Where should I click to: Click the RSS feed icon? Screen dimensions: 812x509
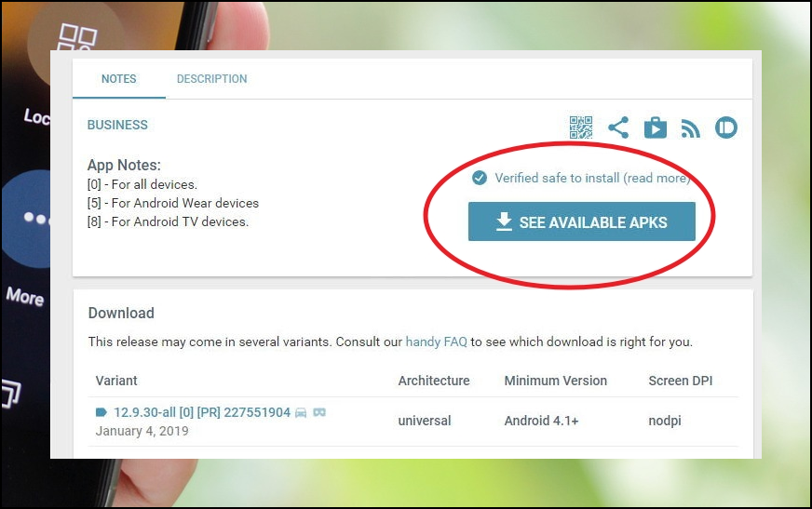click(690, 128)
